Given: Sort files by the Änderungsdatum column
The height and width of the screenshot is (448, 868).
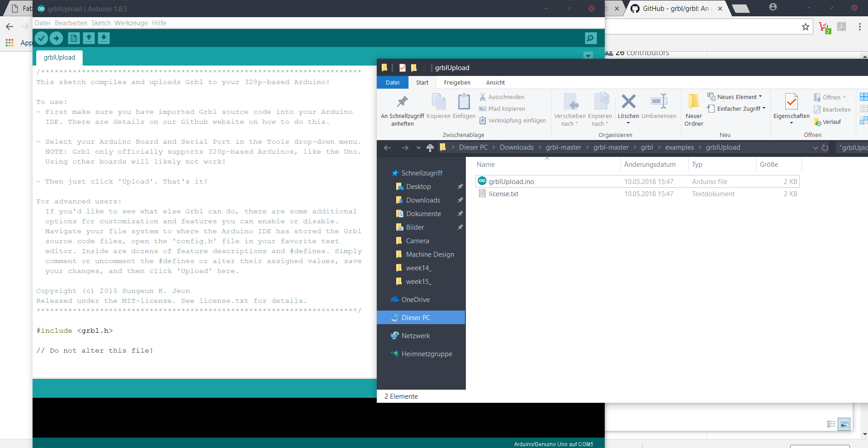Looking at the screenshot, I should coord(650,165).
